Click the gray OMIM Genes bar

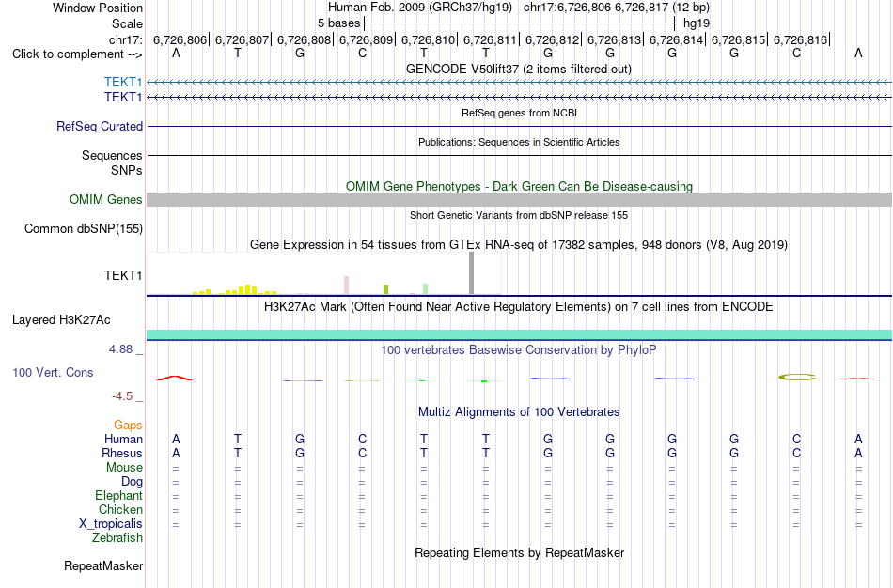coord(519,199)
